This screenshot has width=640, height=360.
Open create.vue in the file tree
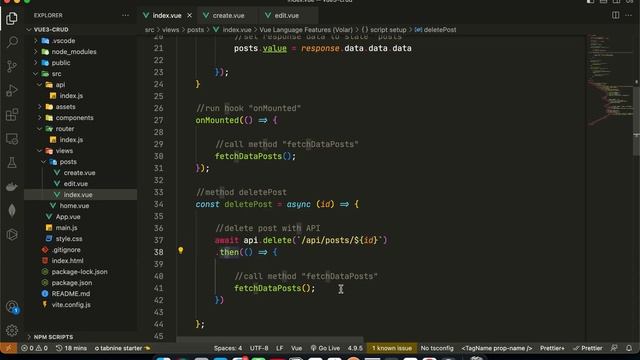[81, 173]
